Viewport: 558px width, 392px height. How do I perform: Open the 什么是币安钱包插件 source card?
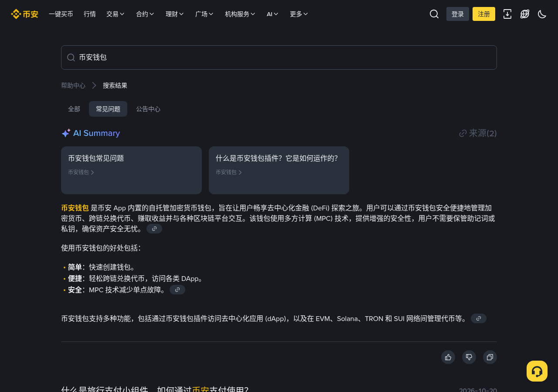tap(279, 170)
